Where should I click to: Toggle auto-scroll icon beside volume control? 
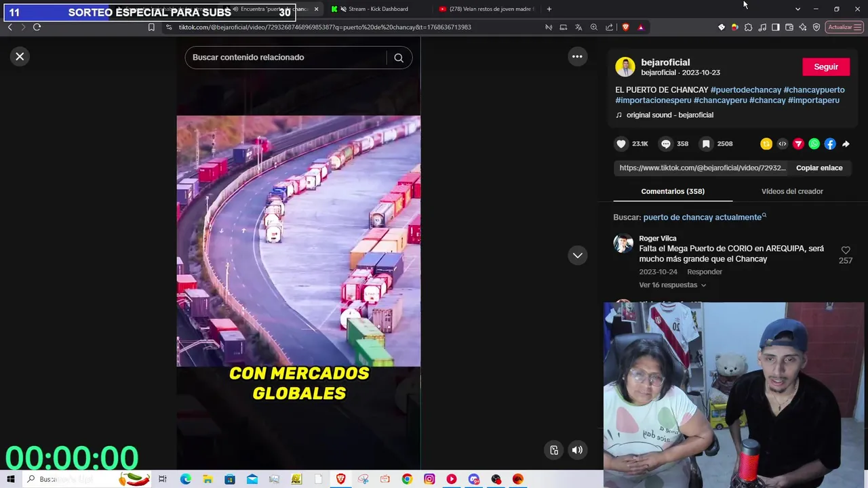[554, 450]
